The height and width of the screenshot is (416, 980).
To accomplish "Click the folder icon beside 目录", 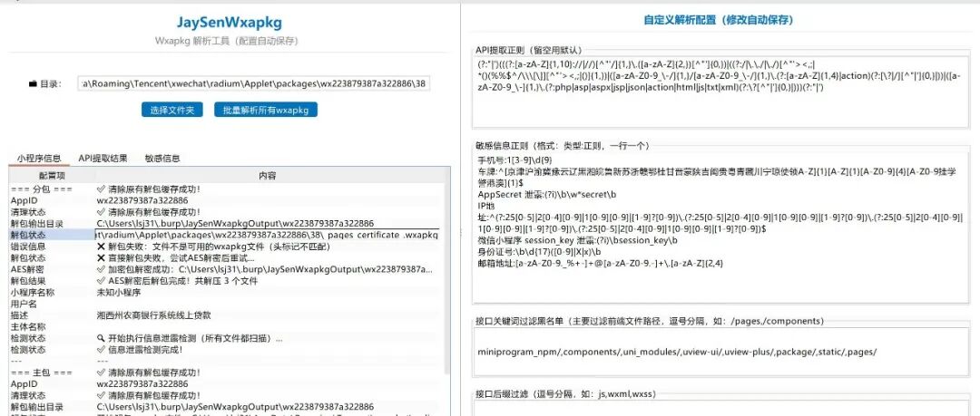I will tap(34, 83).
